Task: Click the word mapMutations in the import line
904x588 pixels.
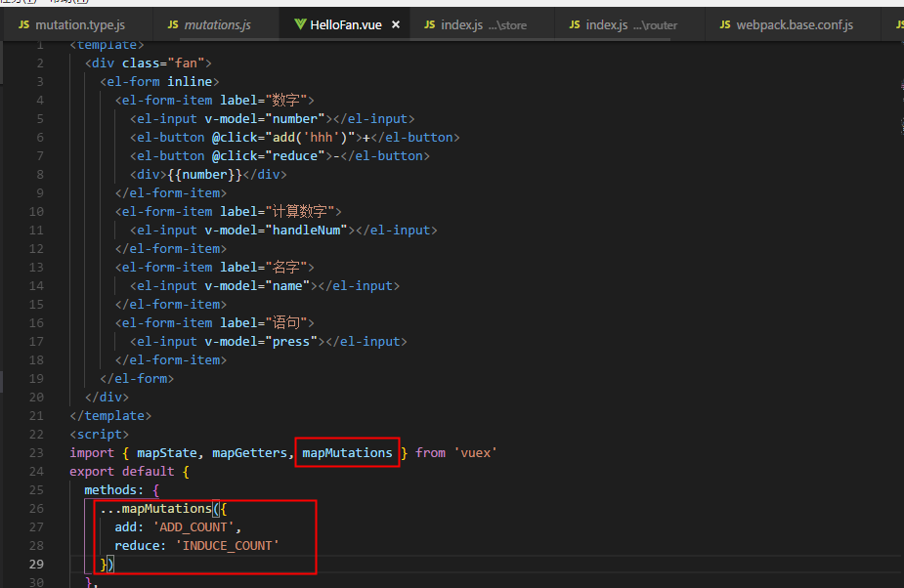Action: click(x=347, y=453)
